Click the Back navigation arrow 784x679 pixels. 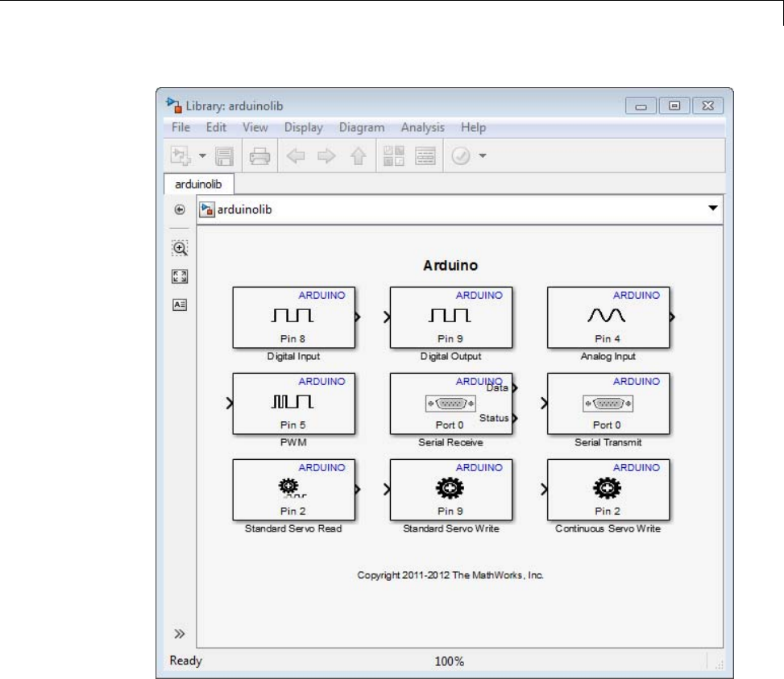pyautogui.click(x=296, y=156)
